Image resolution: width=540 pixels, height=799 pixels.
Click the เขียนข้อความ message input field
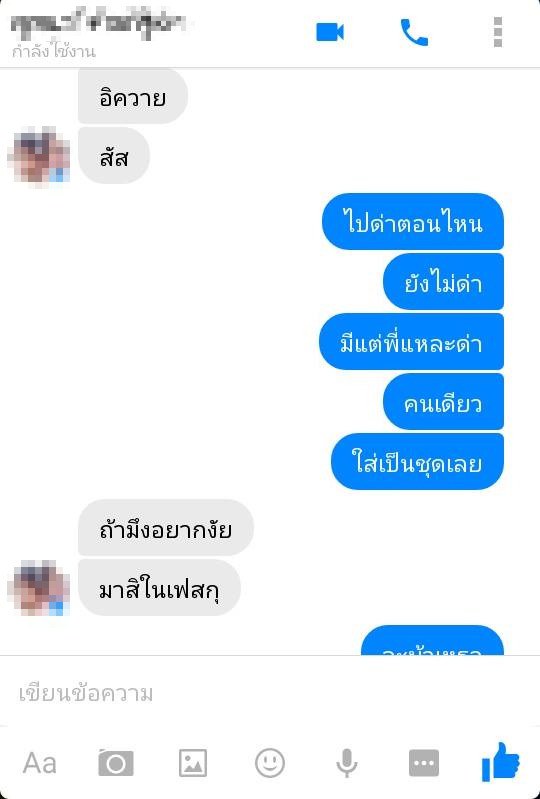coord(270,694)
